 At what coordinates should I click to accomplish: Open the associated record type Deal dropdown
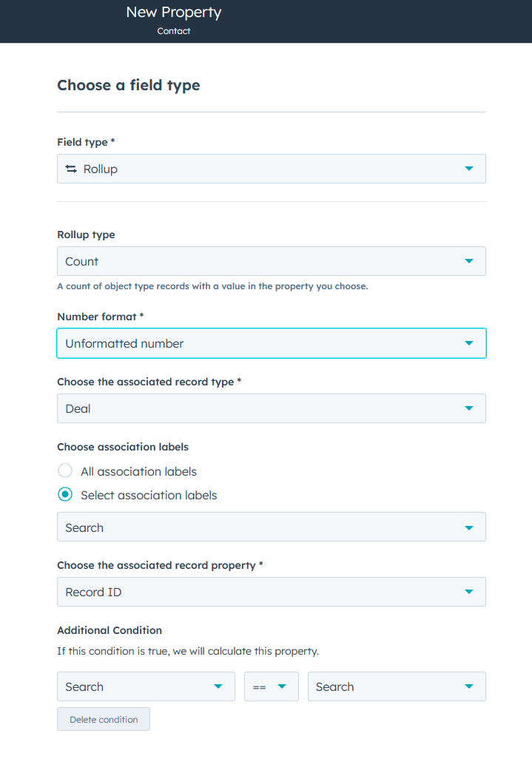tap(271, 408)
